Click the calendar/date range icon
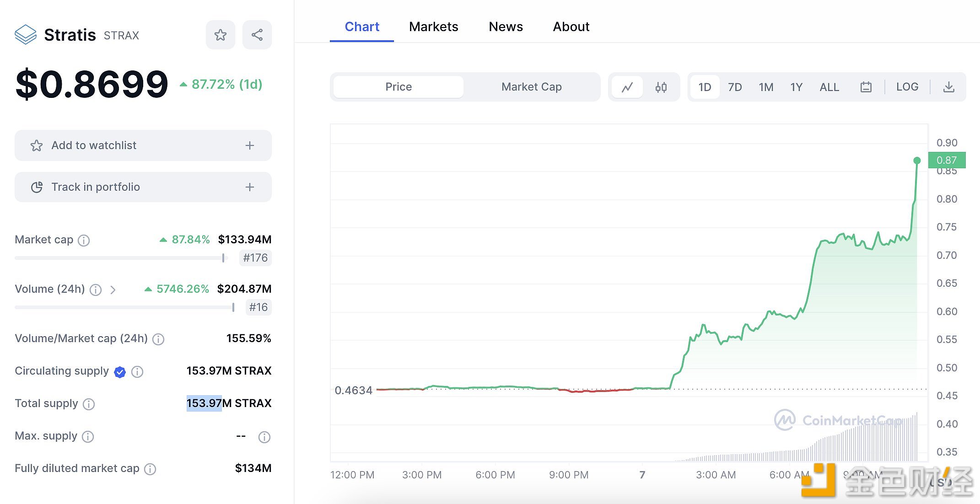980x504 pixels. coord(866,86)
